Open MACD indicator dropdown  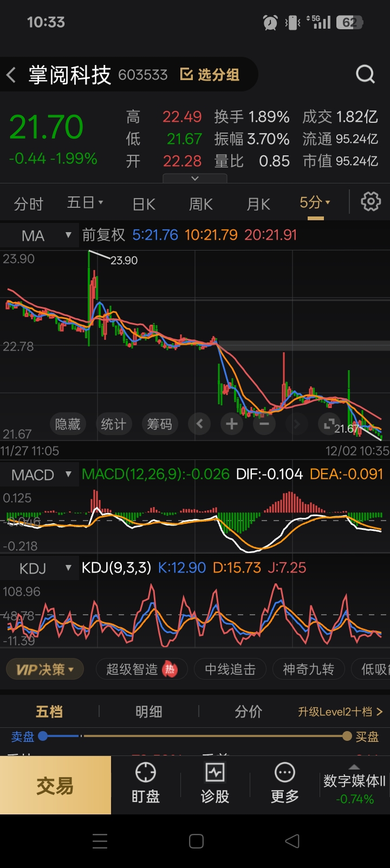pos(40,475)
